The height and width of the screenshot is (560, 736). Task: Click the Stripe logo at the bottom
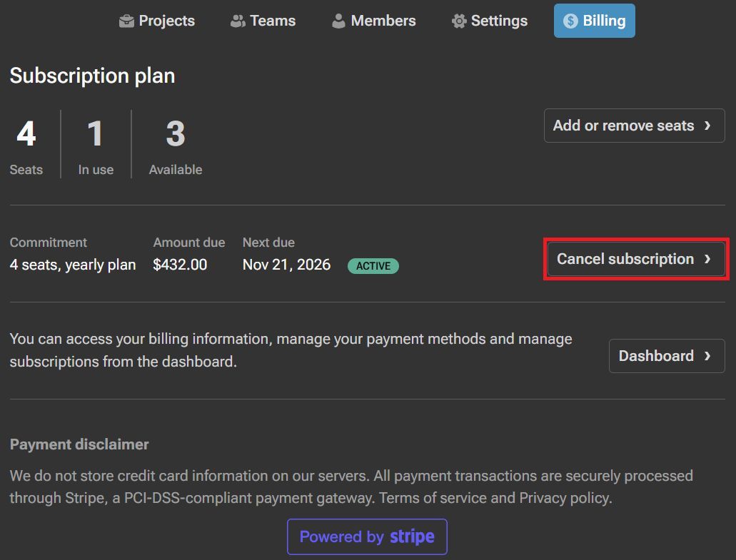click(x=413, y=536)
